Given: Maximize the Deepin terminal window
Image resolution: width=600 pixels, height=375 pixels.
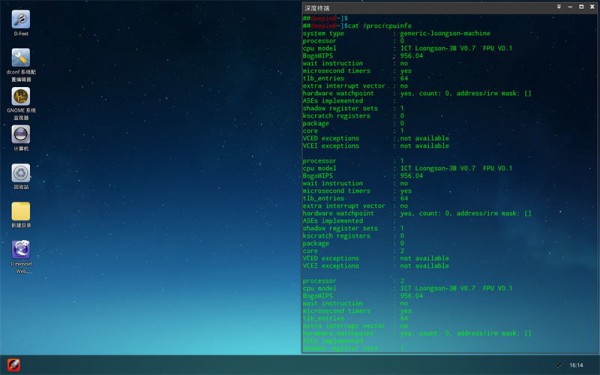Looking at the screenshot, I should point(581,7).
